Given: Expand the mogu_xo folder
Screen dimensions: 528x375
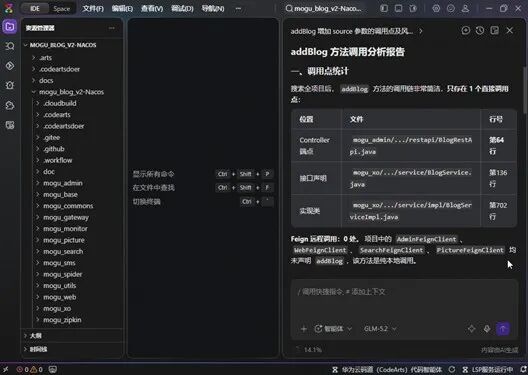Looking at the screenshot, I should (x=38, y=308).
